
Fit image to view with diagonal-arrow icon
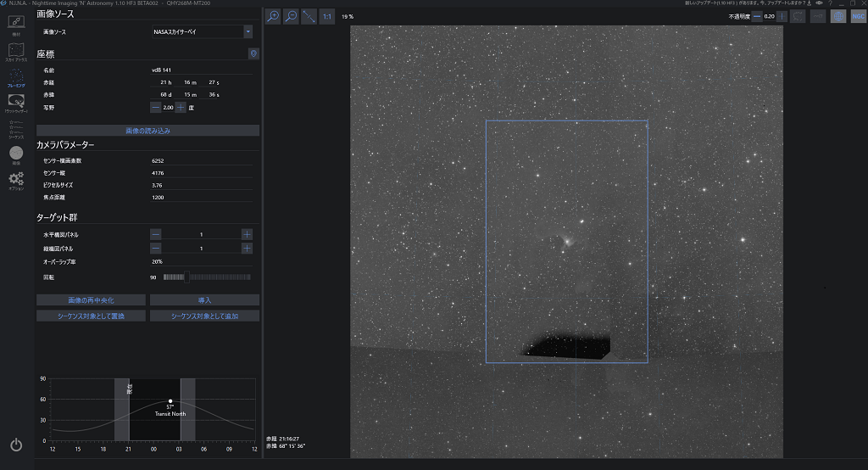[309, 17]
